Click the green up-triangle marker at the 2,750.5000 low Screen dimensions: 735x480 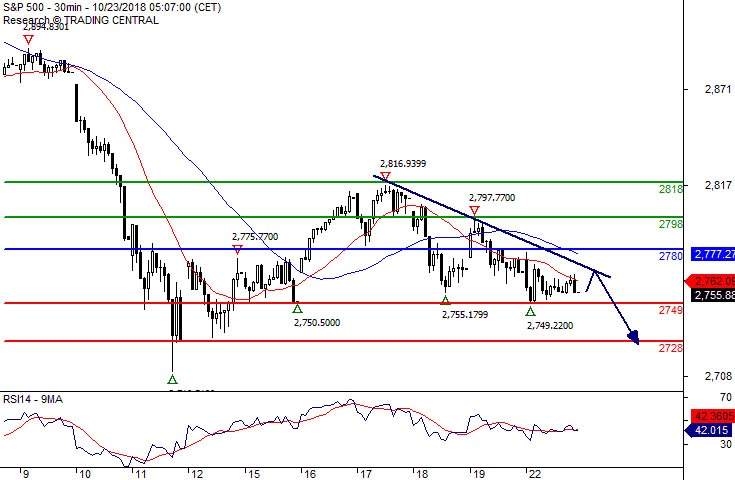pyautogui.click(x=297, y=308)
